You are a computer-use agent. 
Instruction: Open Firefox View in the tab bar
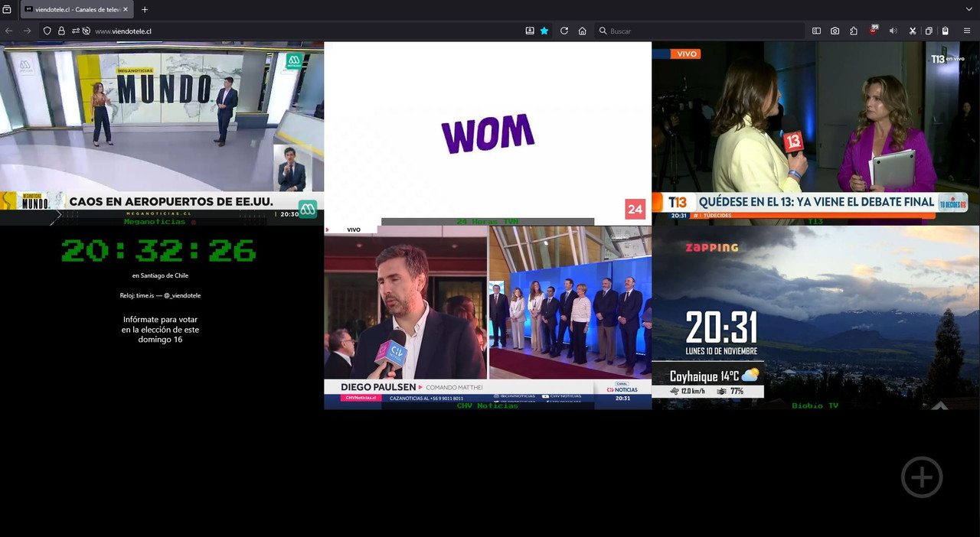[x=7, y=9]
